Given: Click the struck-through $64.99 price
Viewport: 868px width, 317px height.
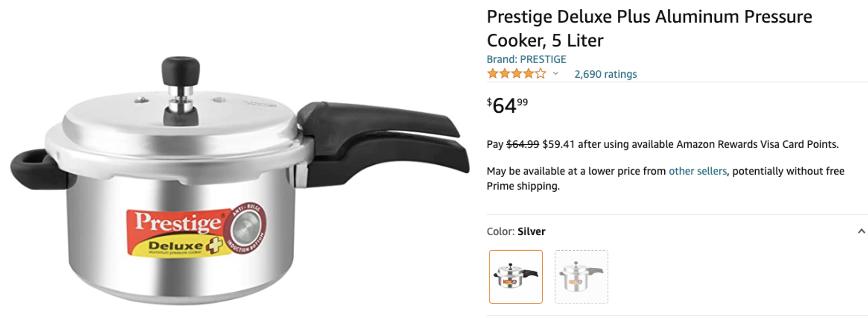Looking at the screenshot, I should (x=522, y=144).
